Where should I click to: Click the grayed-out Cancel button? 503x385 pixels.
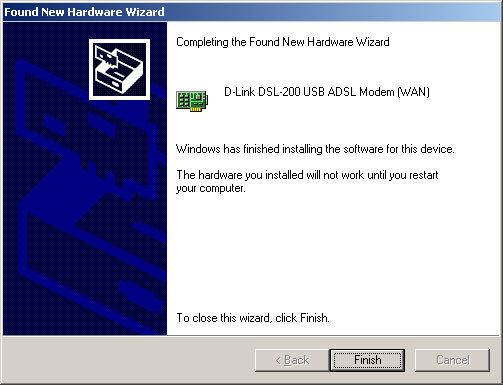click(452, 360)
